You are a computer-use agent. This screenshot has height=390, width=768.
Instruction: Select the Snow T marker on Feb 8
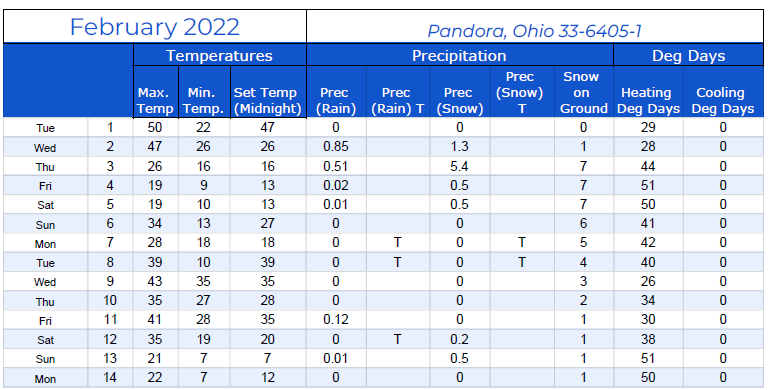pos(522,262)
